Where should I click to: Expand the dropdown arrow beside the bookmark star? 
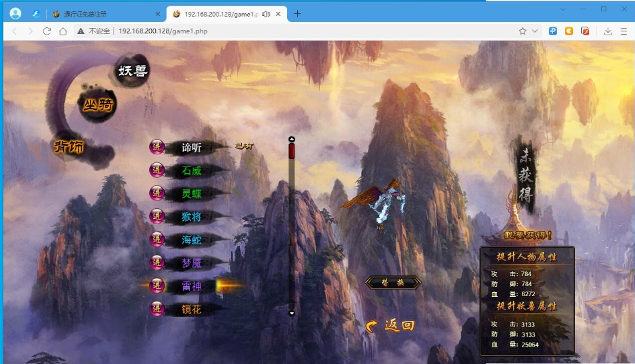point(534,31)
